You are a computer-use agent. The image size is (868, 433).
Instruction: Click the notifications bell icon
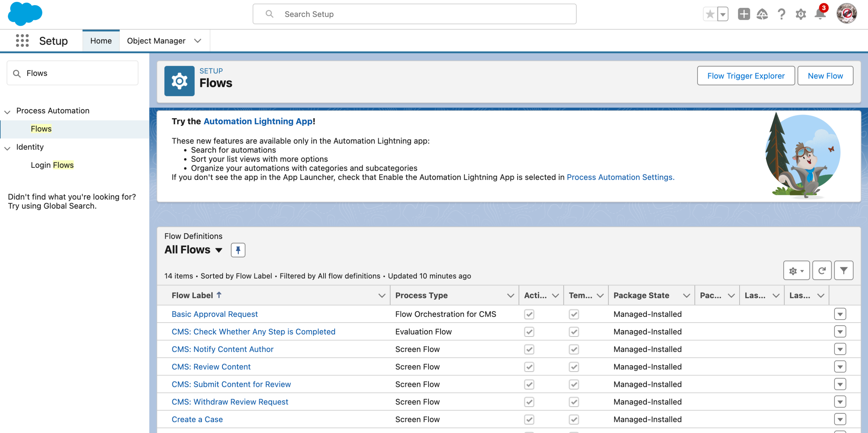tap(820, 14)
